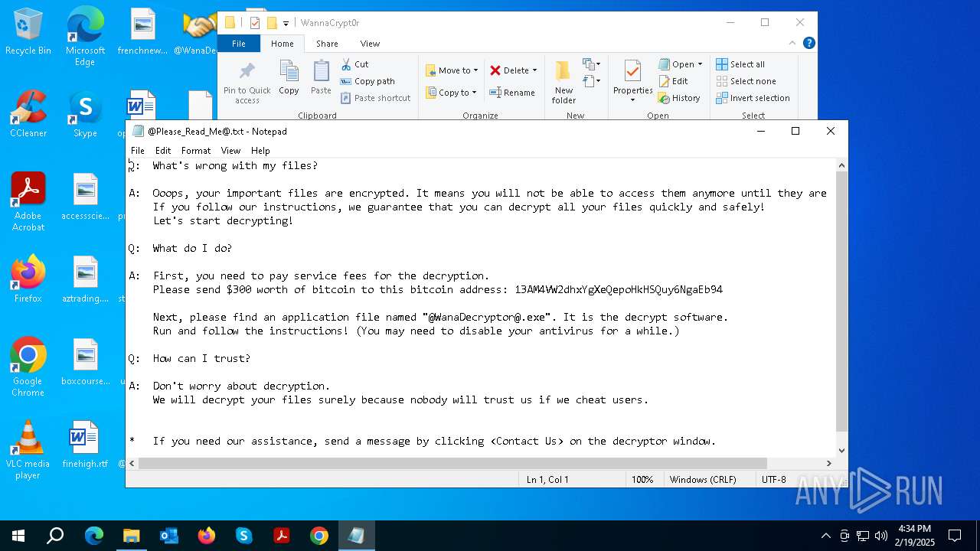Select VLC media player desktop shortcut

coord(28,450)
